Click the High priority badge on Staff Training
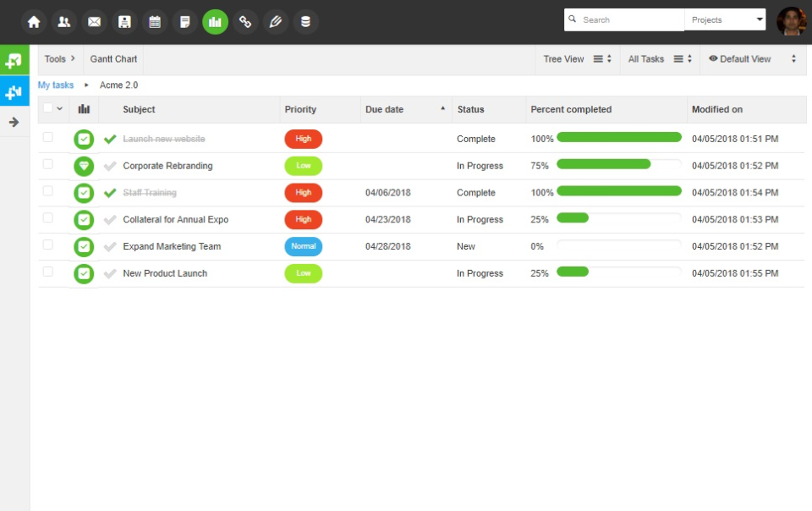This screenshot has width=812, height=511. (303, 192)
